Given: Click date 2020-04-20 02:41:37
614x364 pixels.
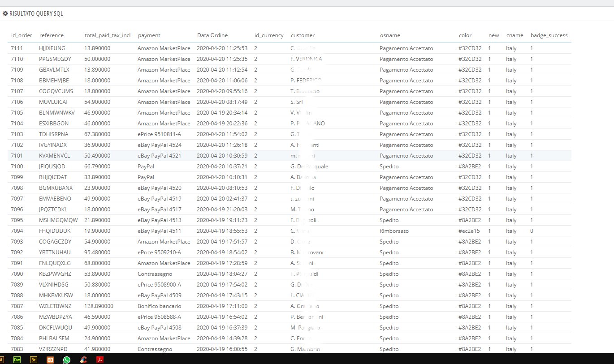Looking at the screenshot, I should click(x=222, y=198).
